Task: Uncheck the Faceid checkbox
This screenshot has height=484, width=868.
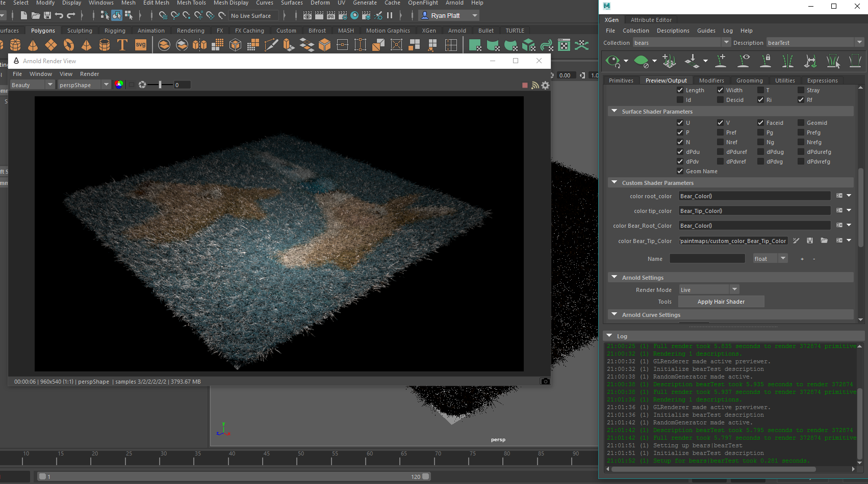Action: coord(761,123)
